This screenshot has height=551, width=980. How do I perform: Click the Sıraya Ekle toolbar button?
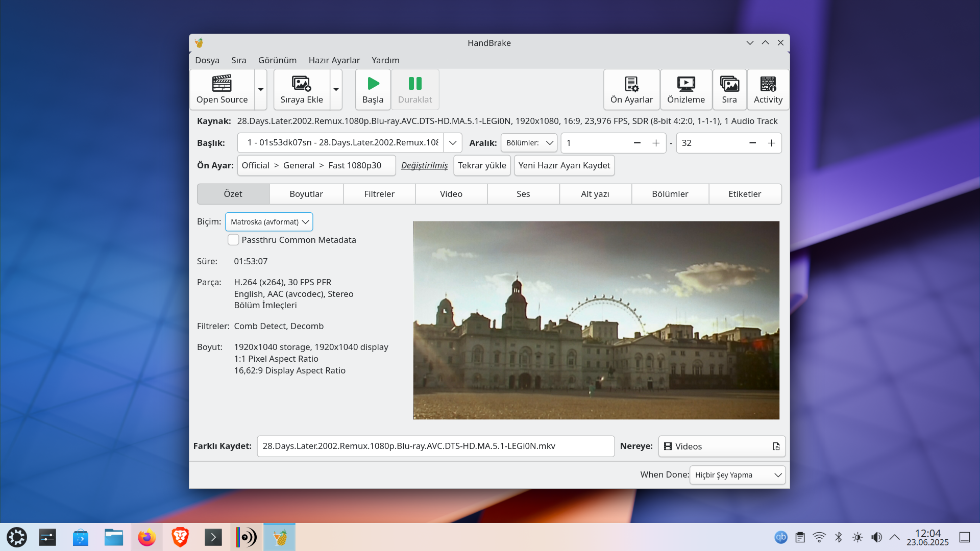click(x=302, y=90)
